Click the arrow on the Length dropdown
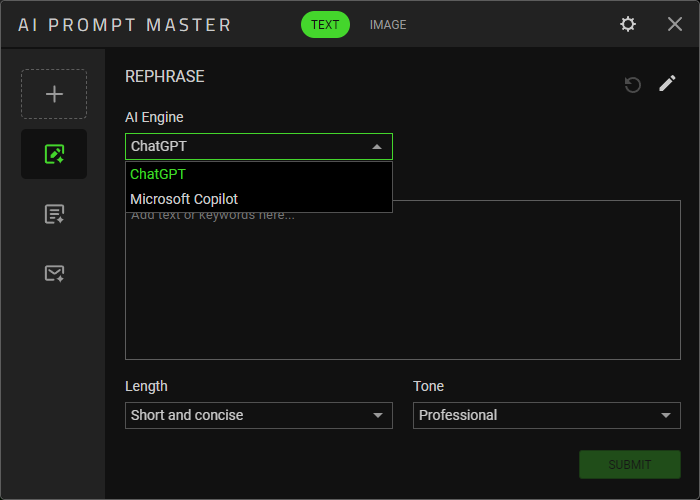The image size is (700, 500). [x=377, y=415]
